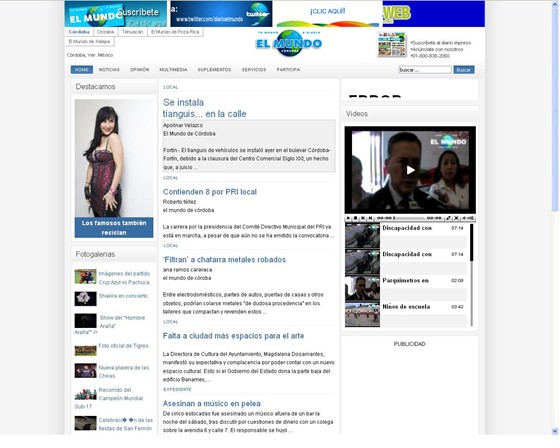Image resolution: width=560 pixels, height=448 pixels.
Task: Play the video with the center play button
Action: (410, 170)
